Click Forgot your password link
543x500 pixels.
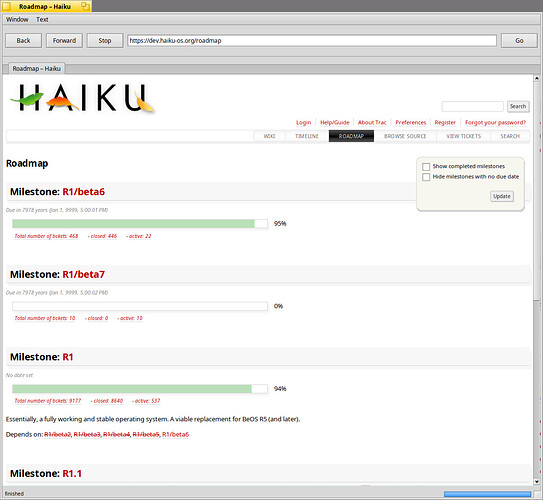click(495, 123)
